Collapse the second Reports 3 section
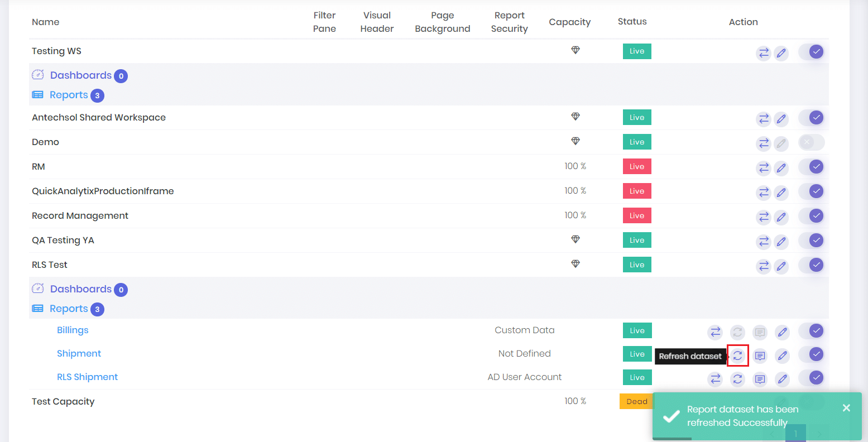This screenshot has width=868, height=442. [68, 309]
